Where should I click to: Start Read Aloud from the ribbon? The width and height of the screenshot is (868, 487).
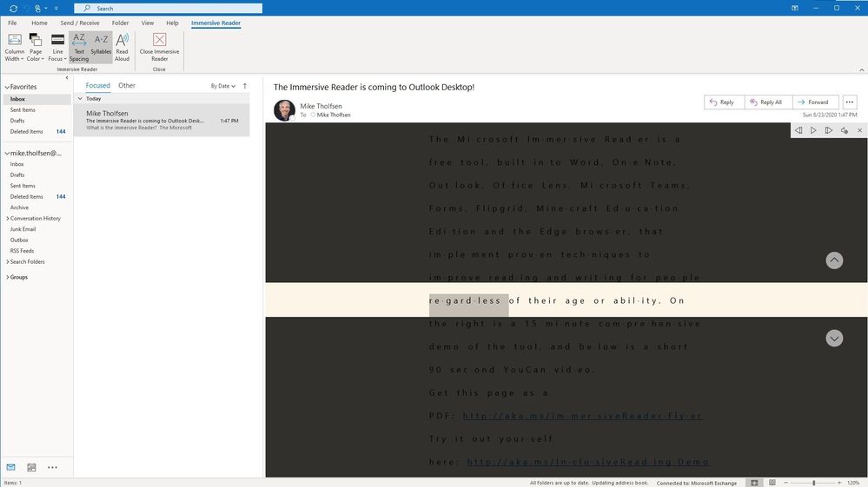tap(122, 47)
